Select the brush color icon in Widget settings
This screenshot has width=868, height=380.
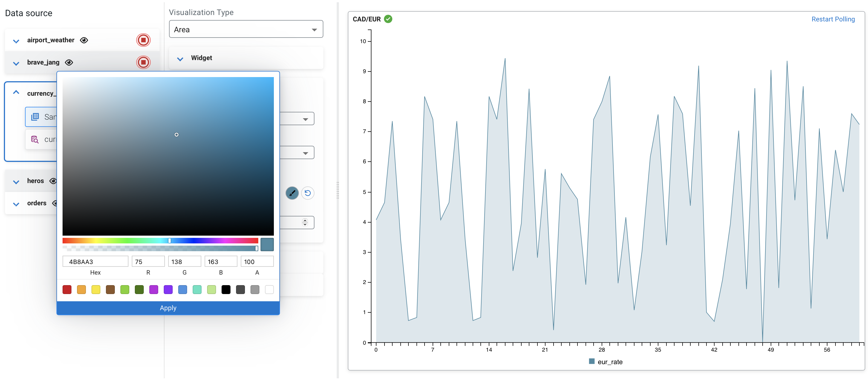(292, 193)
